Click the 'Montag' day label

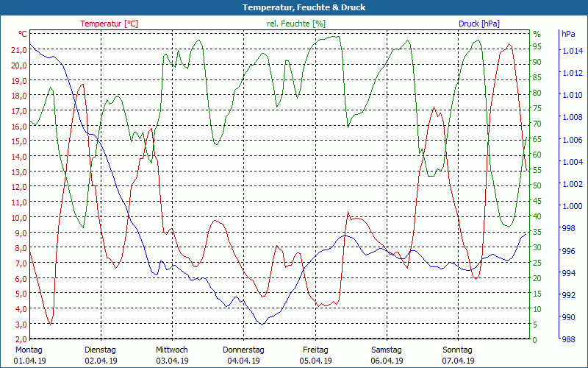(28, 350)
